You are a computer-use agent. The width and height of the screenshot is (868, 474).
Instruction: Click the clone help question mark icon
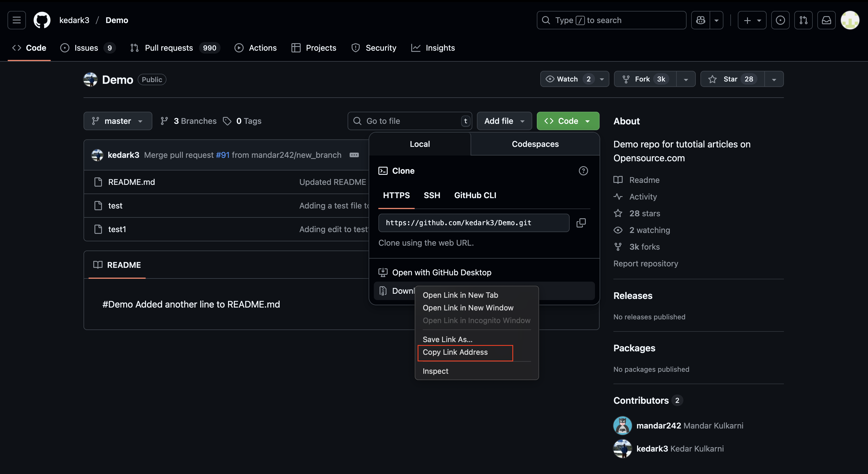click(x=583, y=171)
